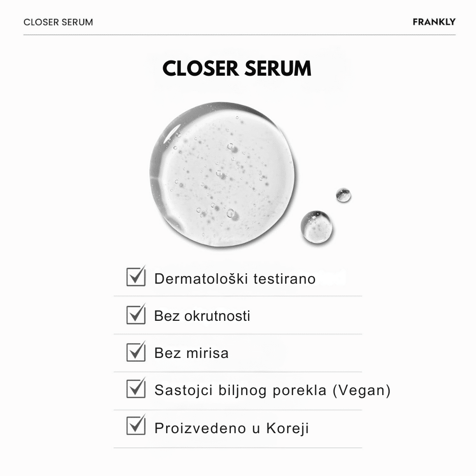Click the small CLOSER SERUM header label
476x476 pixels.
click(x=58, y=22)
